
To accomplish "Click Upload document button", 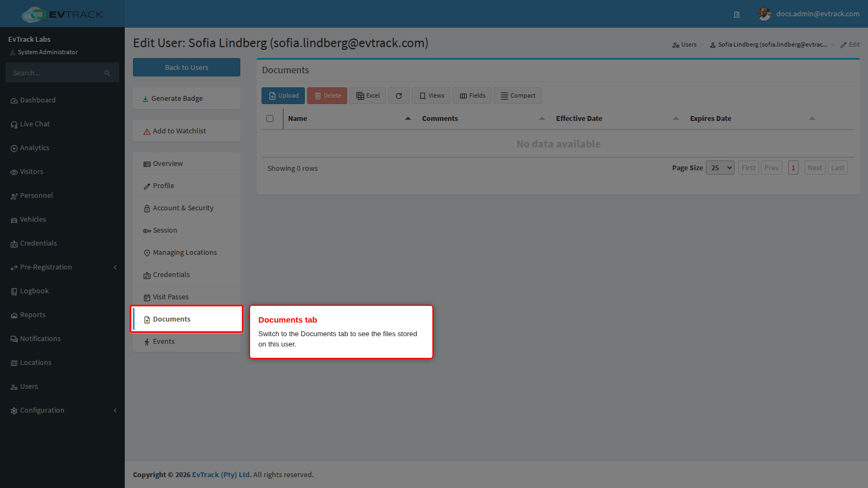I will click(283, 95).
